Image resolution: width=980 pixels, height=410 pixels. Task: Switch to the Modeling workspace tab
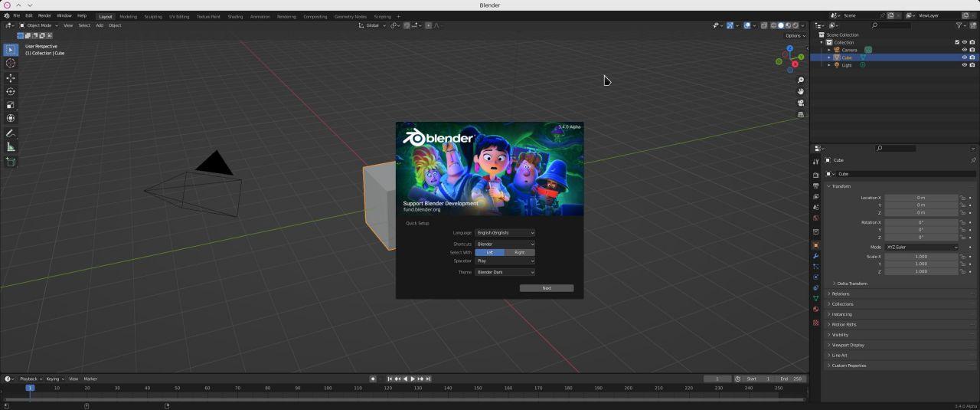coord(128,16)
